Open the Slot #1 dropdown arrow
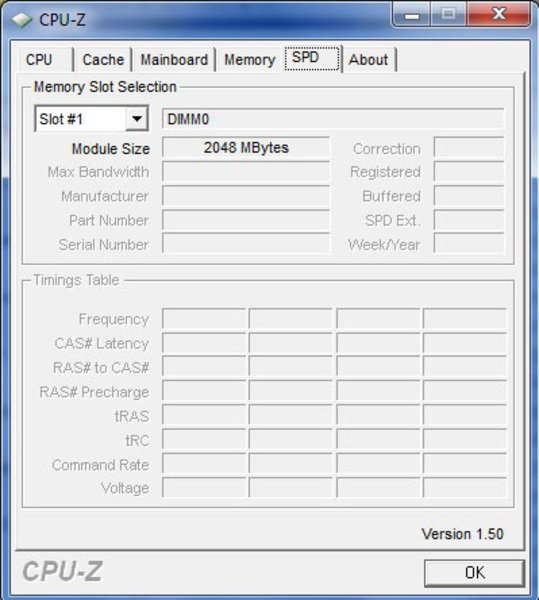 (x=137, y=119)
